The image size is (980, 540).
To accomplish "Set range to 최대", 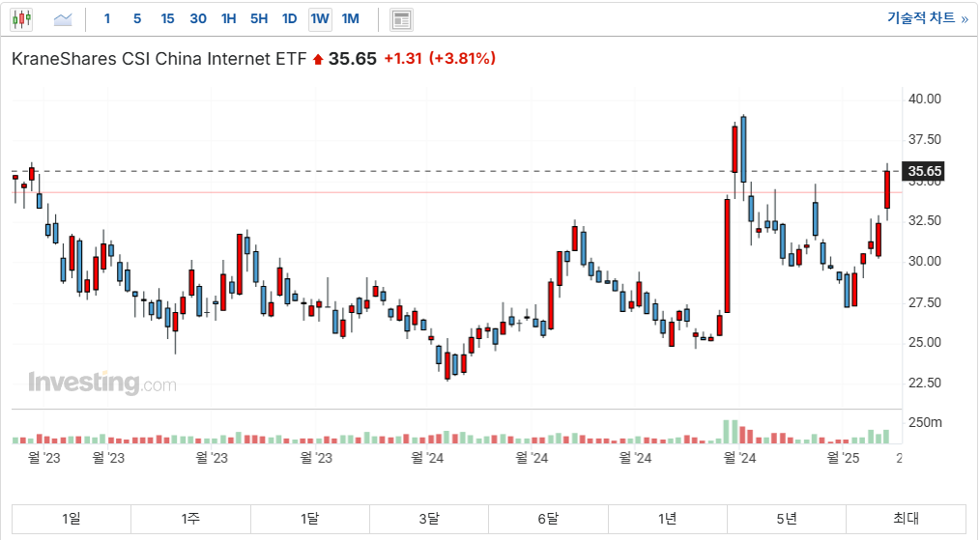I will click(x=906, y=518).
